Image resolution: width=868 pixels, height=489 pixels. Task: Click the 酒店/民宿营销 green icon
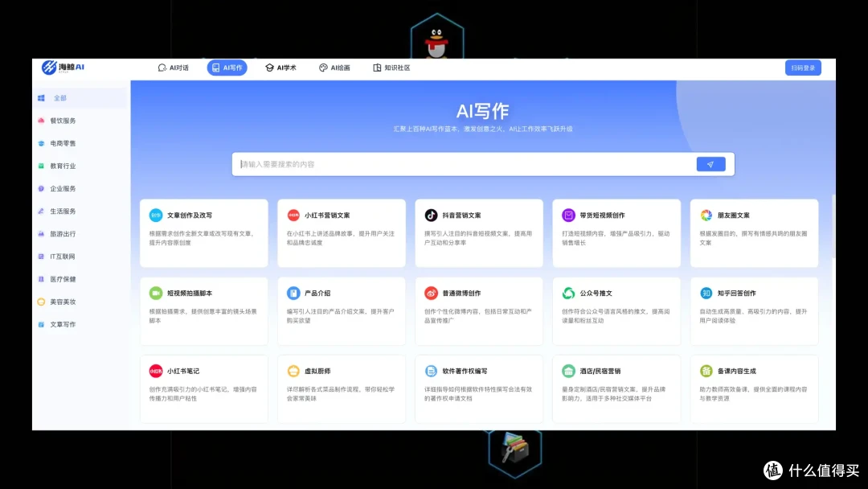[x=568, y=371]
